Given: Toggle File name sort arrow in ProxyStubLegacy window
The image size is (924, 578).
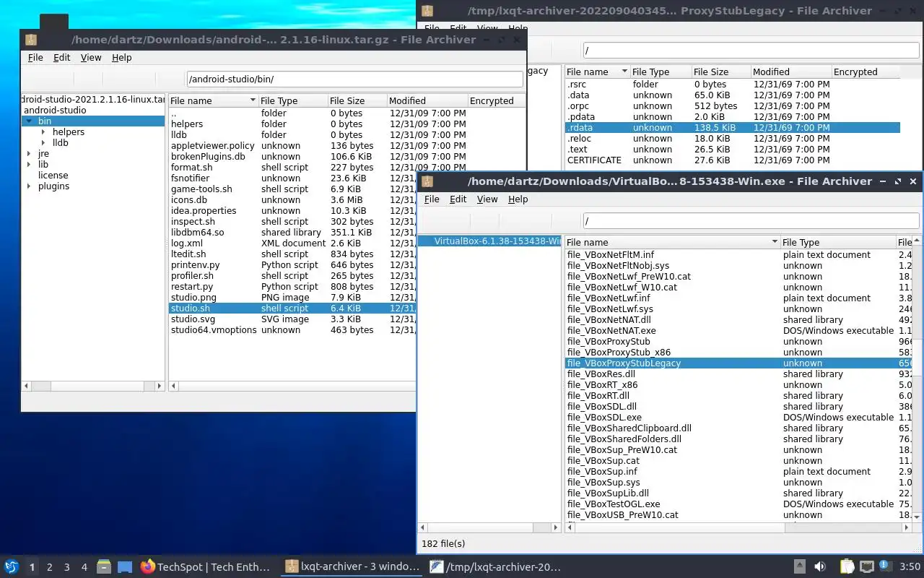Looking at the screenshot, I should (x=624, y=72).
